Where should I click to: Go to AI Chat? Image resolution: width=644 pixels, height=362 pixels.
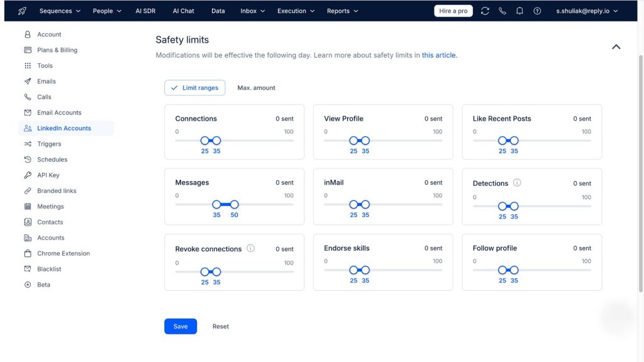pos(183,11)
